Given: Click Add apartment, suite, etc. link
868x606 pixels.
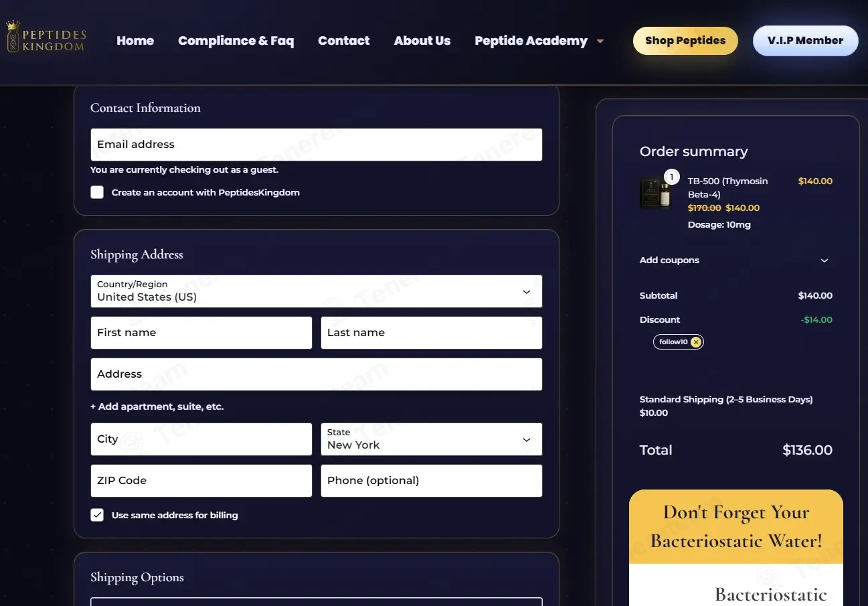Looking at the screenshot, I should pos(157,406).
